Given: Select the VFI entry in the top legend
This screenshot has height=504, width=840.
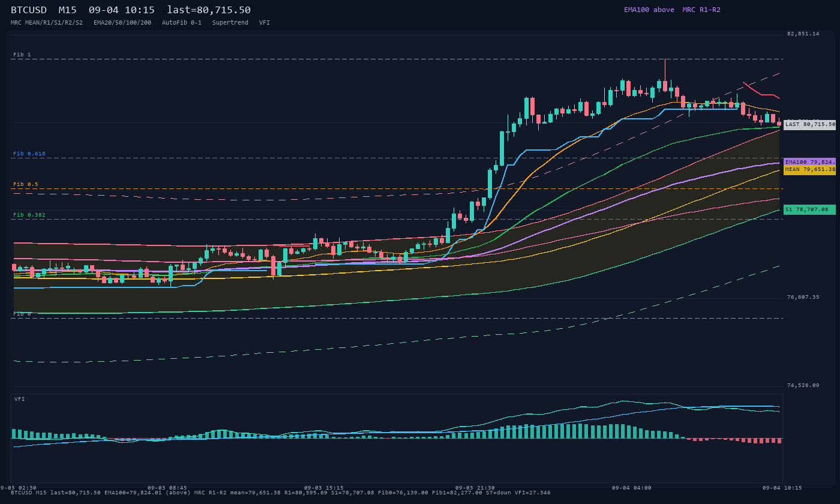Looking at the screenshot, I should (x=265, y=23).
